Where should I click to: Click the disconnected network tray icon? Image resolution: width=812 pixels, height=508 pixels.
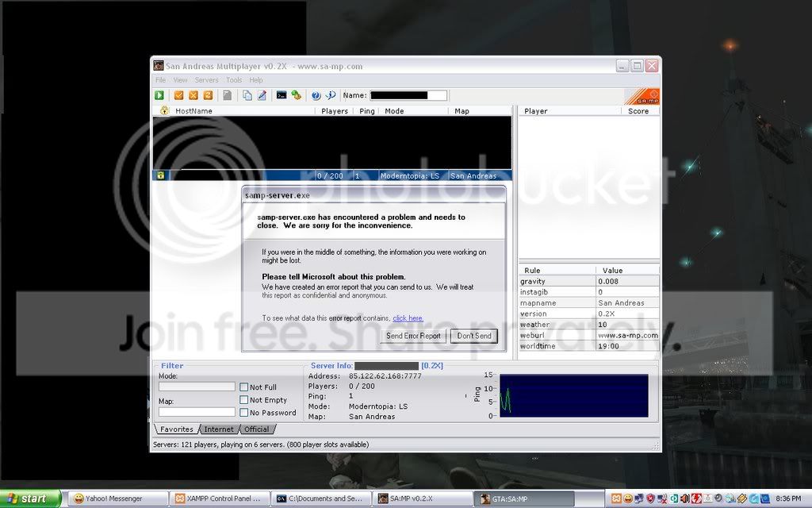tap(662, 498)
